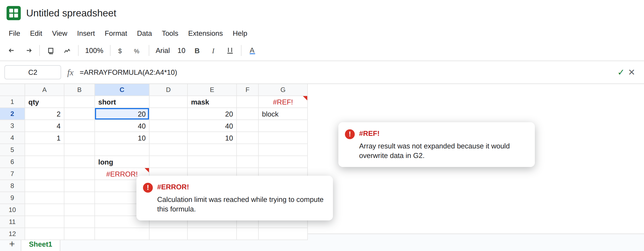
Task: Select column C header
Action: click(122, 90)
